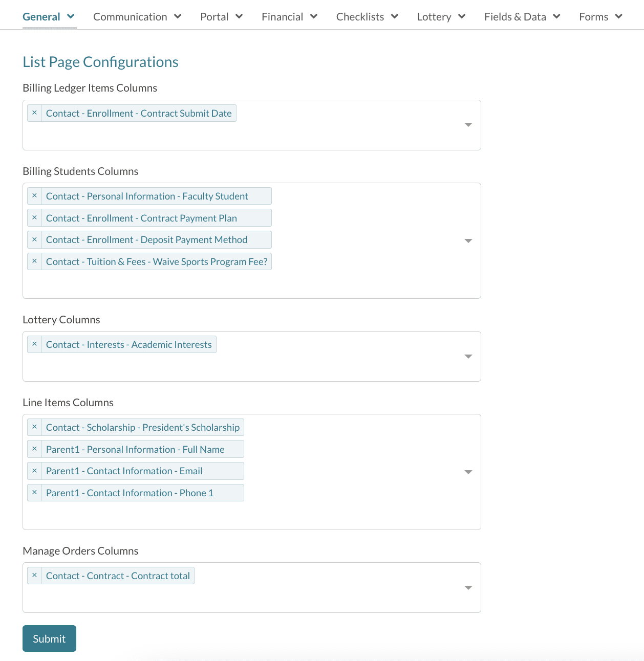The image size is (644, 661).
Task: Open the Checklists menu
Action: tap(367, 17)
